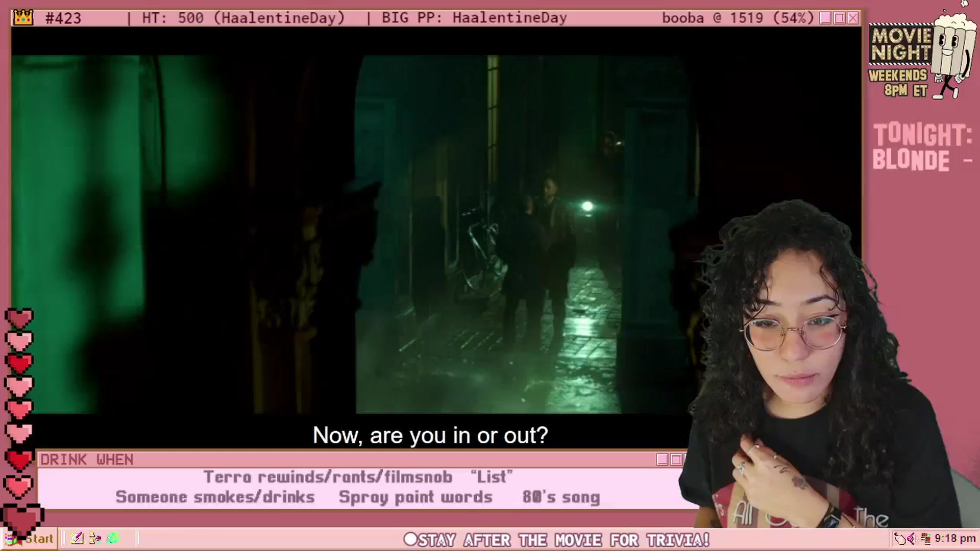This screenshot has width=980, height=551.
Task: Click the crown icon in the title bar
Action: click(x=23, y=18)
